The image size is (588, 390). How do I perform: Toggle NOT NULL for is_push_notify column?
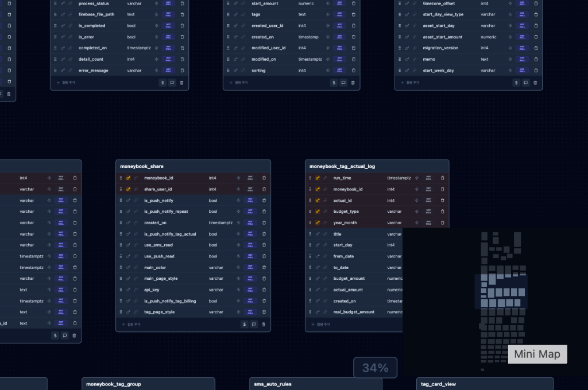coord(250,200)
